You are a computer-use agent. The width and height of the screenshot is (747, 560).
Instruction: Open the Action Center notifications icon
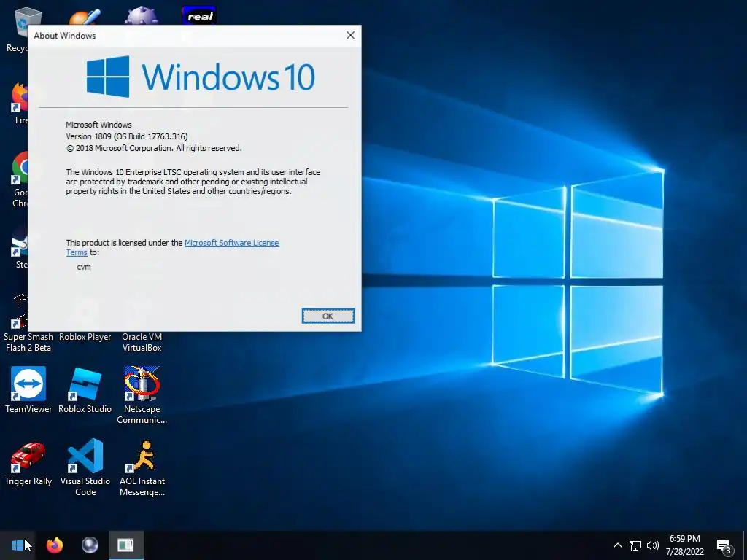[x=724, y=545]
